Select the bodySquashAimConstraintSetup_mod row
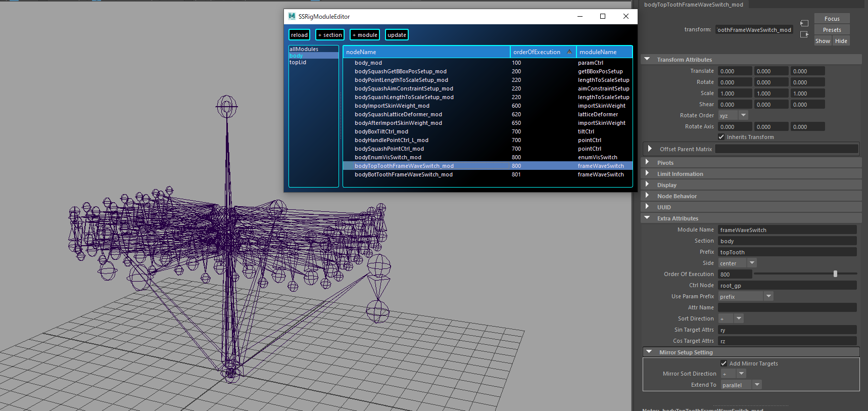 point(488,88)
